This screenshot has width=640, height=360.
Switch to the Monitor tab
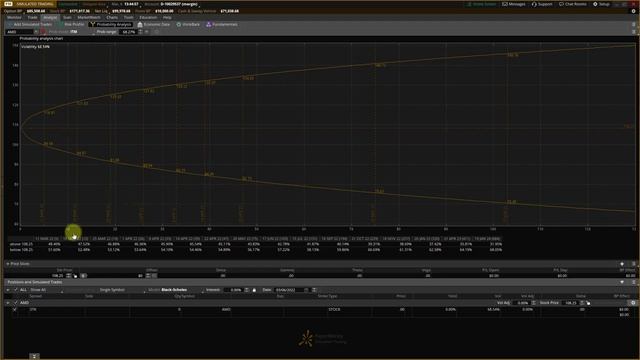pos(14,18)
